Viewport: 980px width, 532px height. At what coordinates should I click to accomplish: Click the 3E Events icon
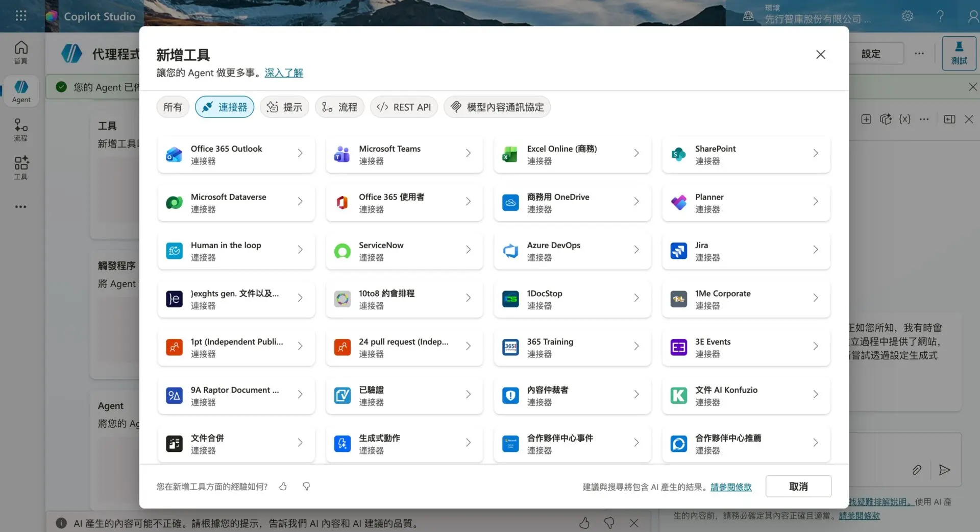[678, 347]
